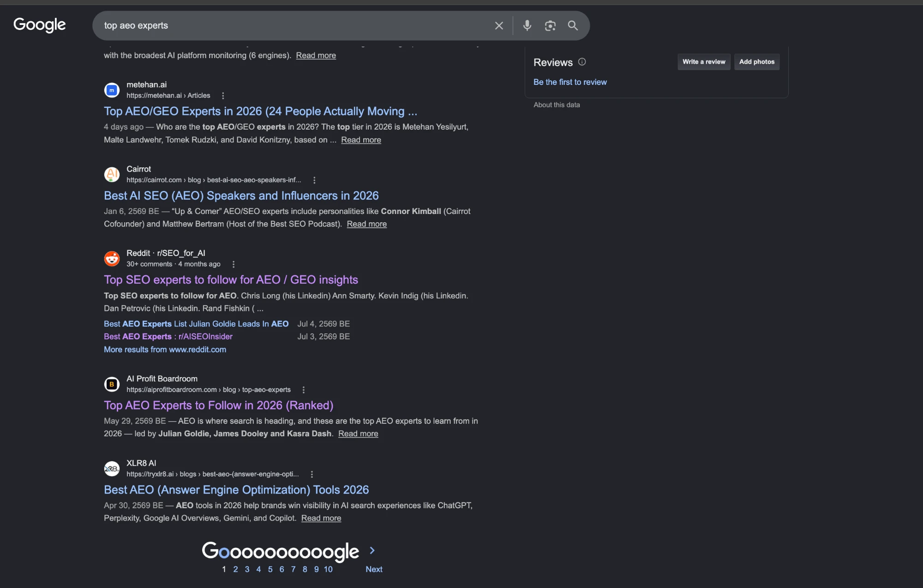The height and width of the screenshot is (588, 923).
Task: Go to results page 2
Action: point(235,570)
